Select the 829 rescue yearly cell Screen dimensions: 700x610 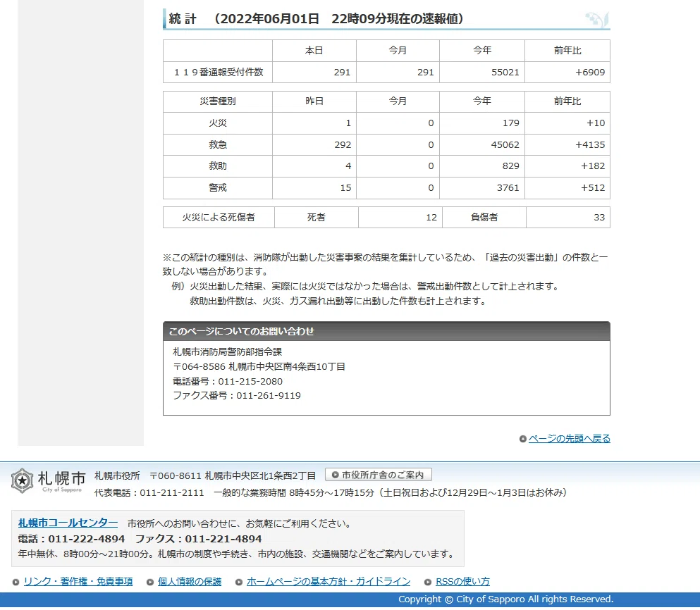tap(482, 166)
